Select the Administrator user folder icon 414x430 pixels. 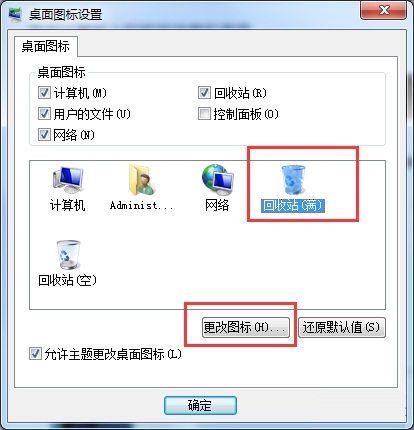(142, 180)
